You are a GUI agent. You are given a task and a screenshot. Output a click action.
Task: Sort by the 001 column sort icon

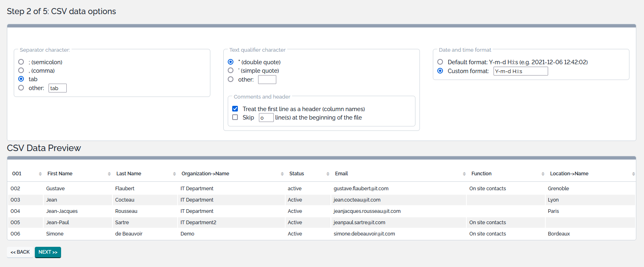click(40, 174)
